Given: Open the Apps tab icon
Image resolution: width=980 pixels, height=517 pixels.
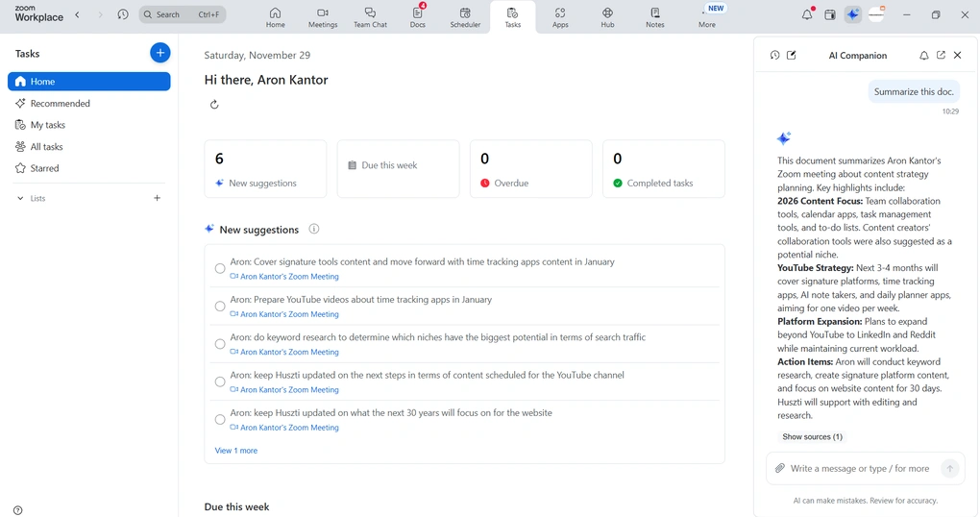Looking at the screenshot, I should (x=560, y=17).
